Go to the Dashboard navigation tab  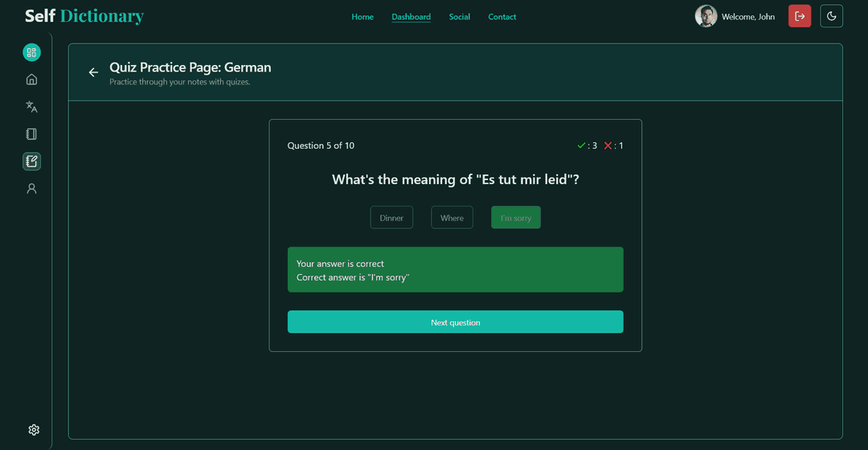[x=411, y=17]
